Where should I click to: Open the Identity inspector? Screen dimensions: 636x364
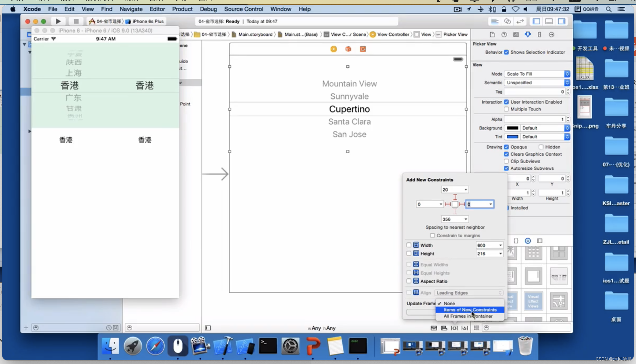click(516, 35)
